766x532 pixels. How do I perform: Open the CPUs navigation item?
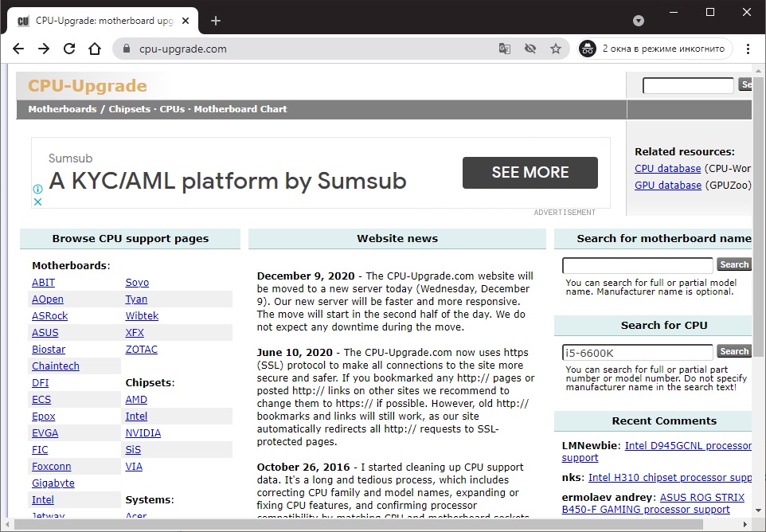pyautogui.click(x=172, y=109)
